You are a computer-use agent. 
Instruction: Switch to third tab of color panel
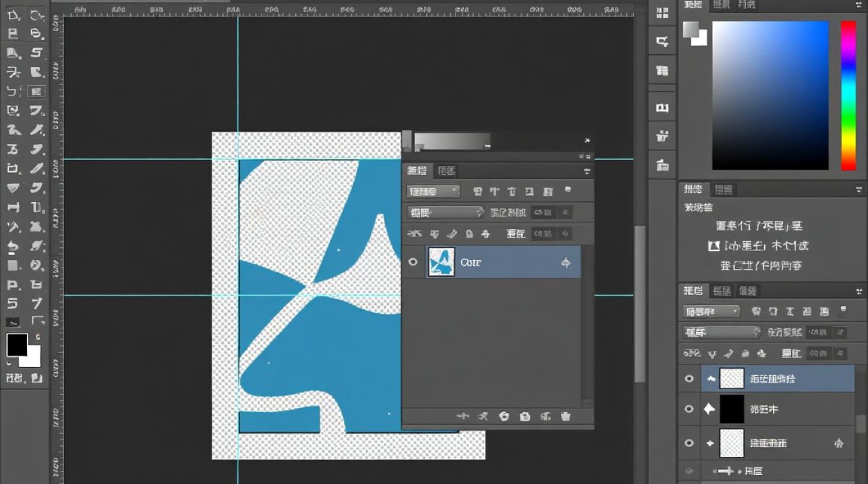point(747,5)
